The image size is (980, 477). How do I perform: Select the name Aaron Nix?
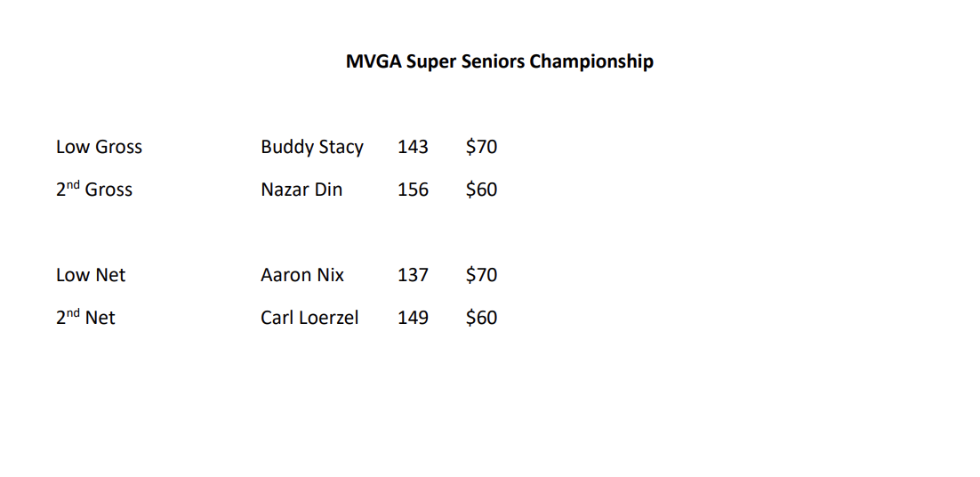[x=301, y=275]
